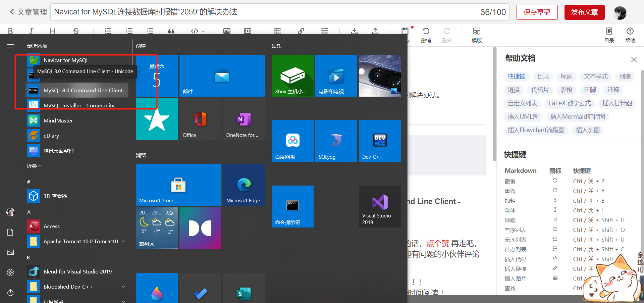Open Xbox 主机小帮手 tile
Viewport: 644px width, 303px height.
[292, 75]
